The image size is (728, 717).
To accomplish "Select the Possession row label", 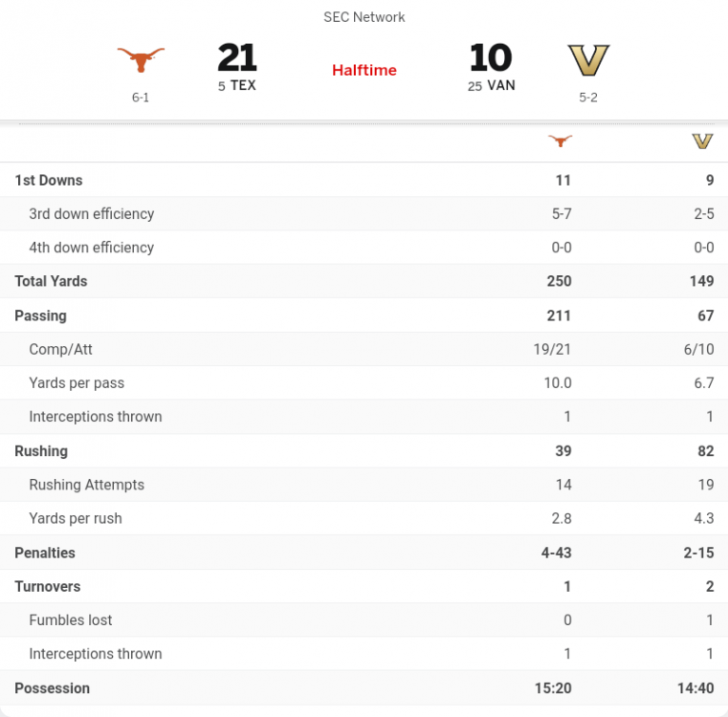I will [x=53, y=688].
